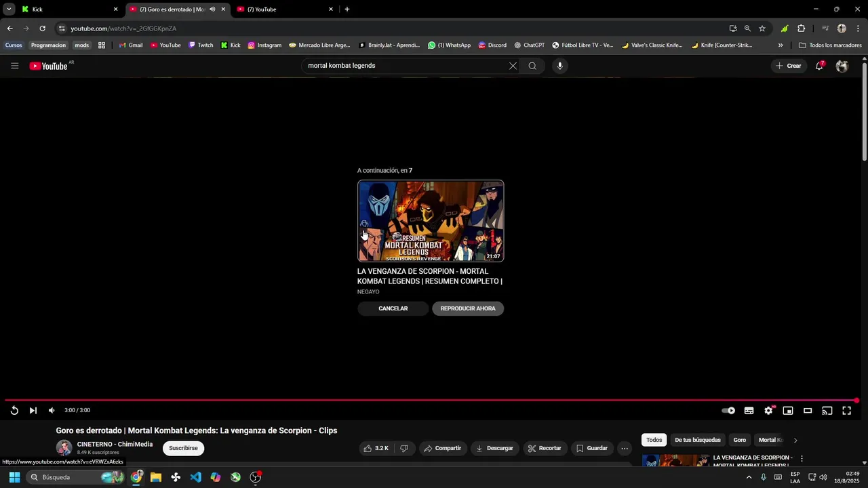This screenshot has height=488, width=868.
Task: Open Chrome extensions puzzle icon
Action: coord(802,28)
